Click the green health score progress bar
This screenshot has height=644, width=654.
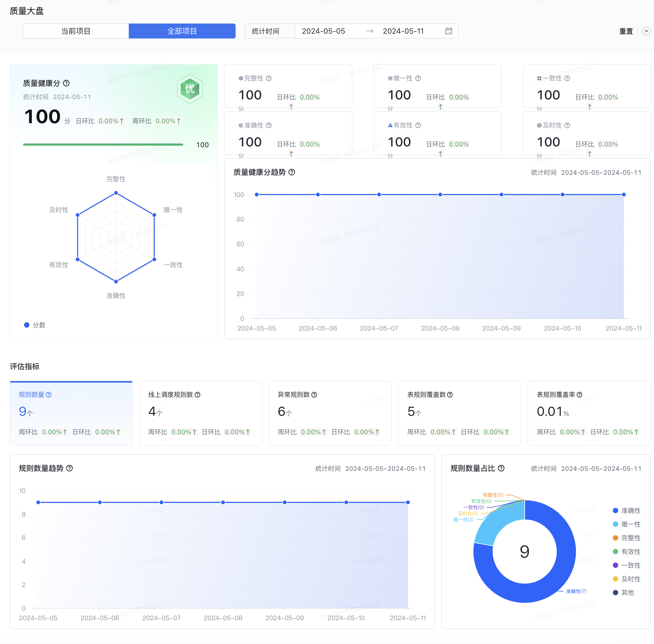103,145
